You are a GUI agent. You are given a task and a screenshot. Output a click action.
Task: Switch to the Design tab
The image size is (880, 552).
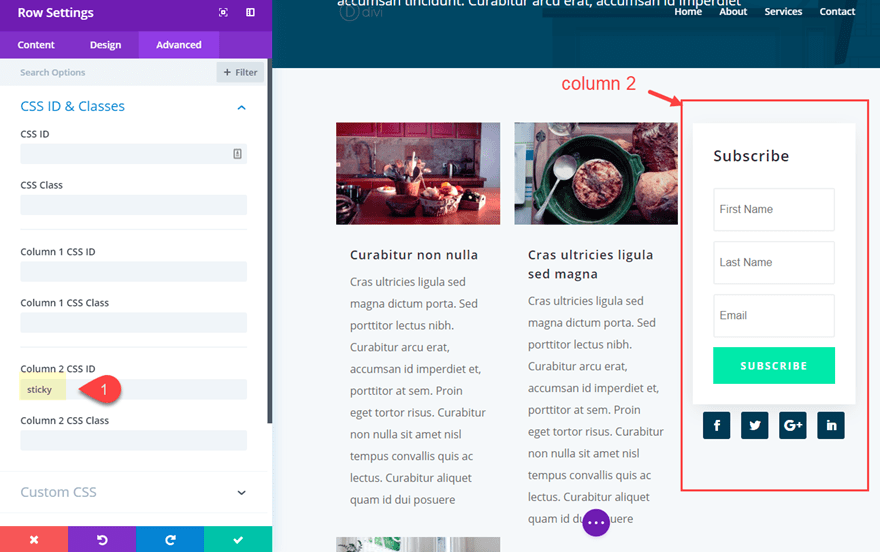105,45
